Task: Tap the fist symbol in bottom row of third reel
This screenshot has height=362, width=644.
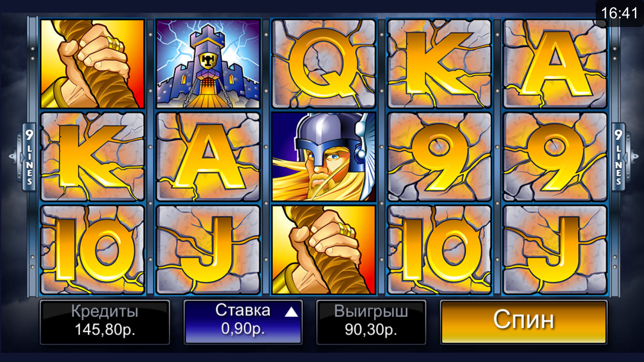Action: click(x=323, y=250)
